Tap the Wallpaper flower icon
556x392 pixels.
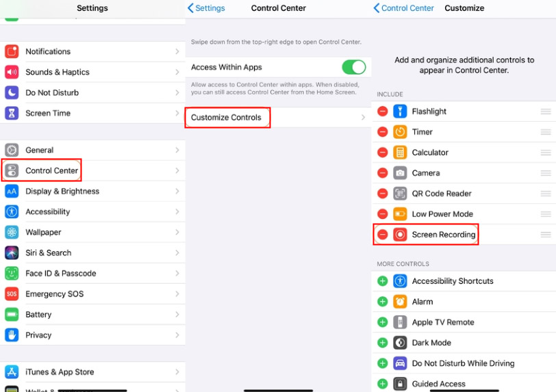[x=12, y=232]
